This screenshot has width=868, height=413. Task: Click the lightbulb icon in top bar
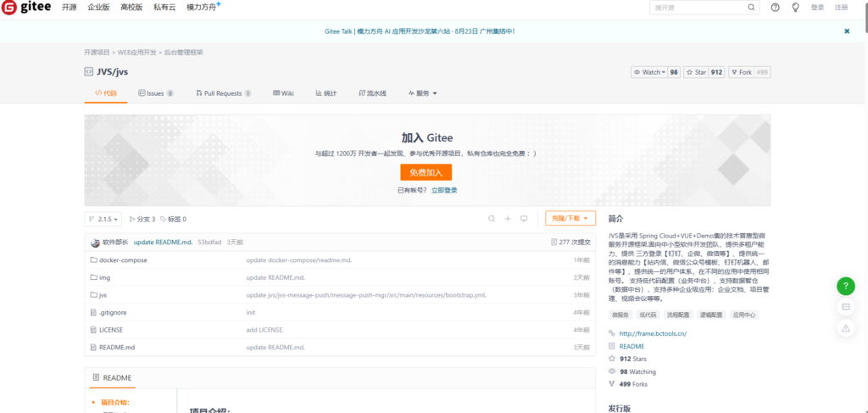[x=795, y=8]
